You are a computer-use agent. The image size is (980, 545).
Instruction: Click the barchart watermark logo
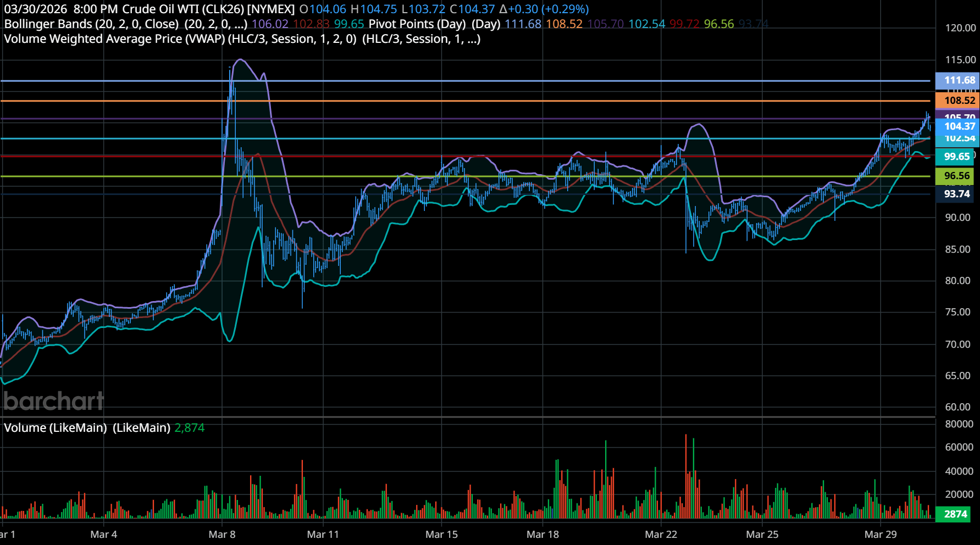click(53, 401)
